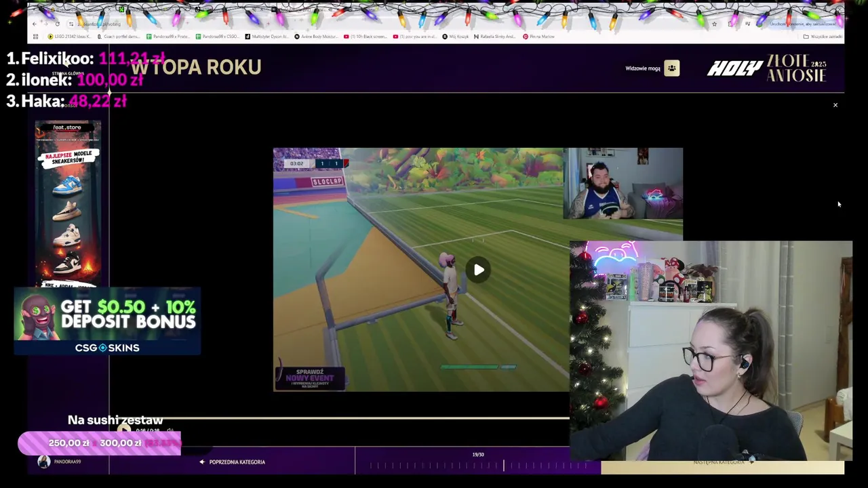
Task: Click the 'Widzowie mogą' viewers icon
Action: (x=671, y=68)
